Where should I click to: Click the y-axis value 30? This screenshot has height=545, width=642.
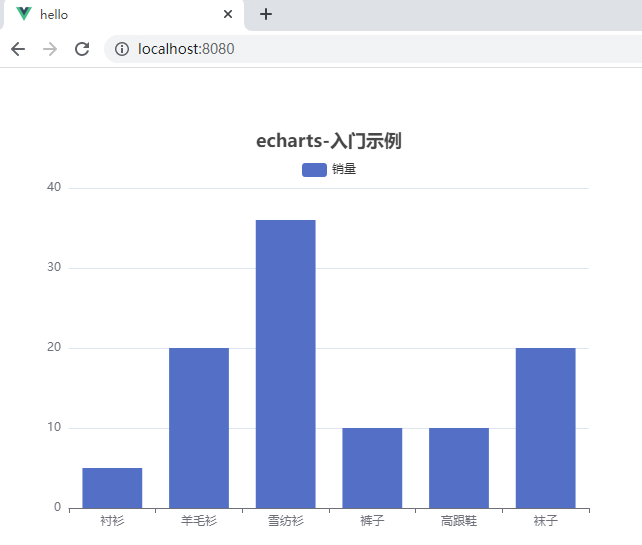tap(54, 267)
